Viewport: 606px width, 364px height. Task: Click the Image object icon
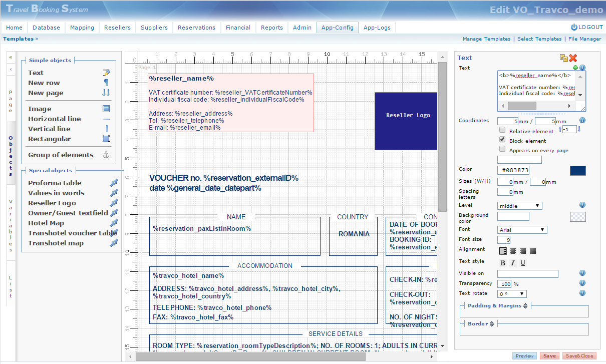pos(106,109)
